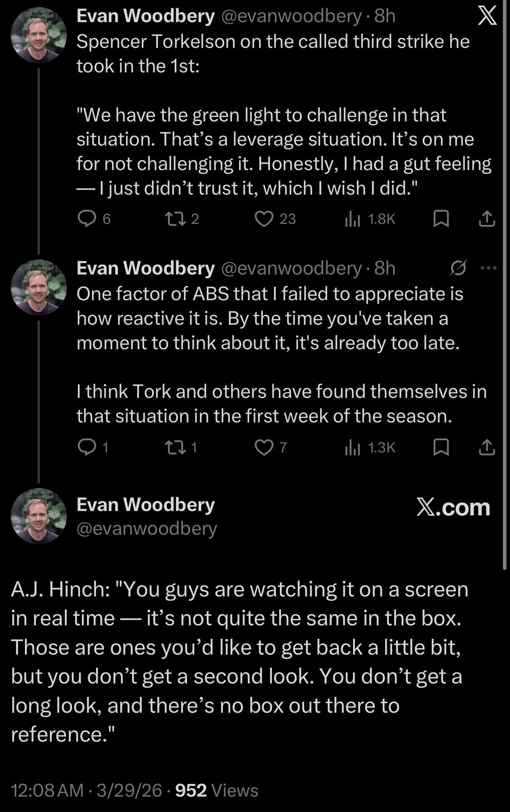Click the X logo at top right
Image resolution: width=510 pixels, height=812 pixels.
(x=487, y=17)
